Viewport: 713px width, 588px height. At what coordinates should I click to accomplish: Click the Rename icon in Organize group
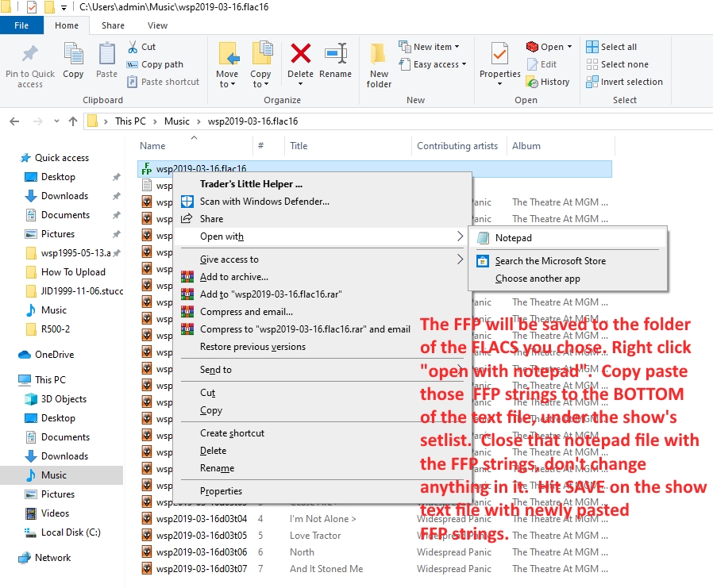pyautogui.click(x=336, y=54)
